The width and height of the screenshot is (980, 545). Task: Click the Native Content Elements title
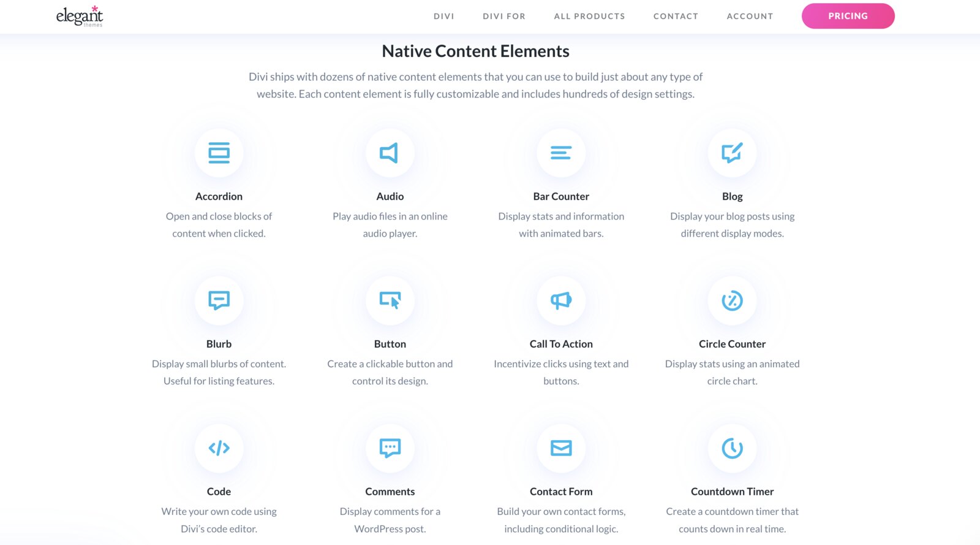pyautogui.click(x=475, y=51)
